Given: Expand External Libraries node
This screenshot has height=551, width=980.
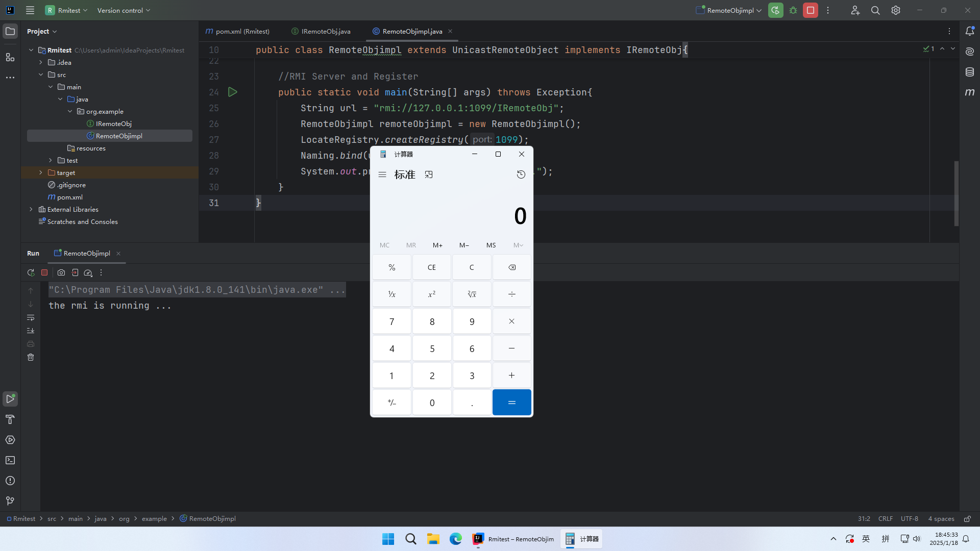Looking at the screenshot, I should 31,209.
